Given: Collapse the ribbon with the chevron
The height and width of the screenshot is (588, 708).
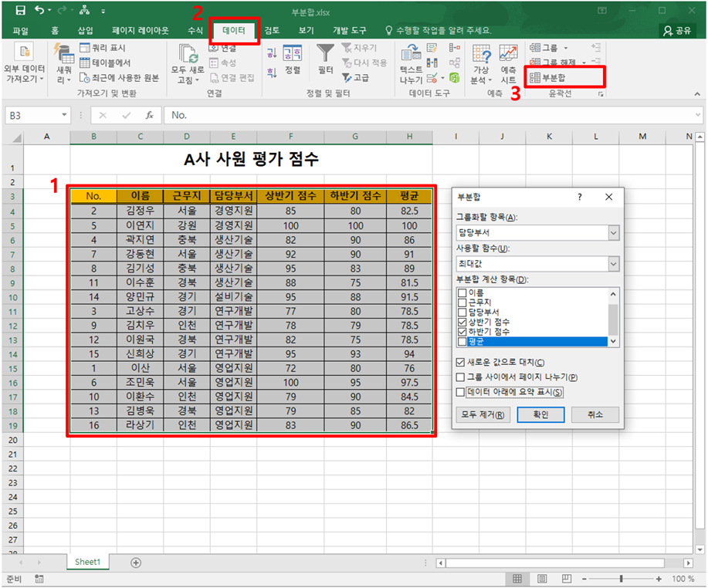Looking at the screenshot, I should click(x=698, y=94).
